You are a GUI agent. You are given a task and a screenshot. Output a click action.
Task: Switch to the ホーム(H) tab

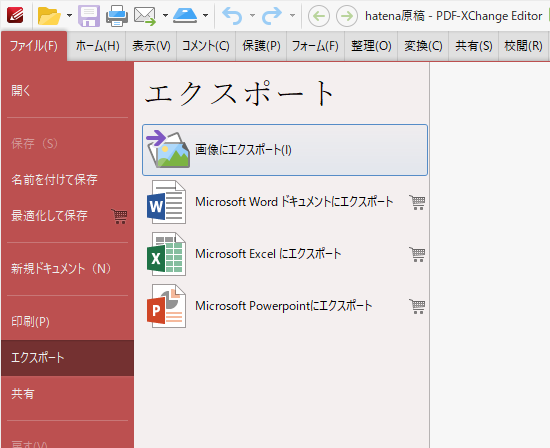(98, 46)
